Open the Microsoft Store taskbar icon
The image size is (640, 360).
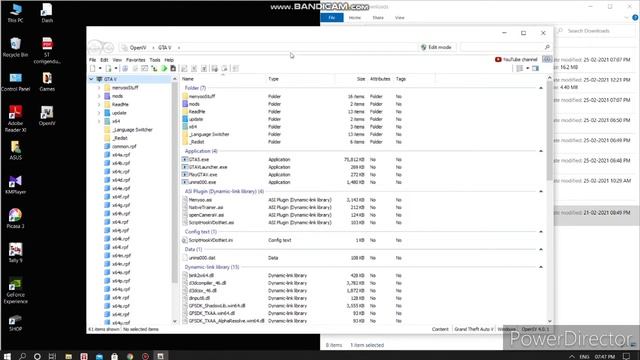114,356
